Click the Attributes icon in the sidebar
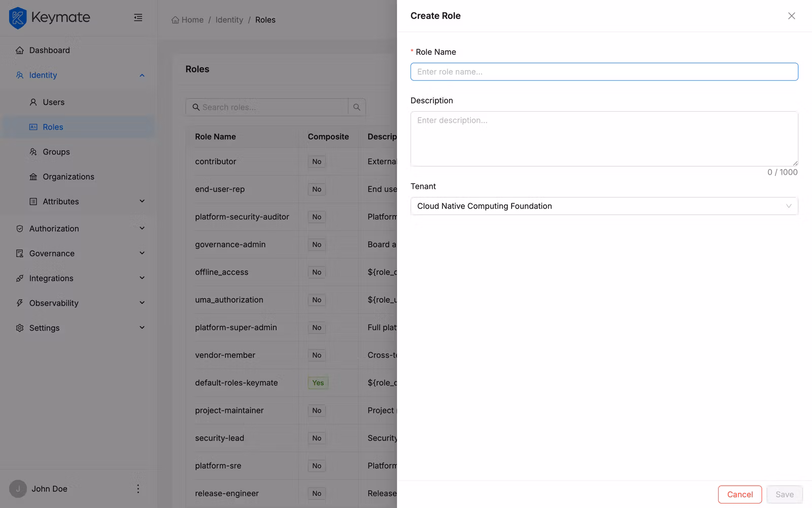The width and height of the screenshot is (812, 508). tap(32, 201)
